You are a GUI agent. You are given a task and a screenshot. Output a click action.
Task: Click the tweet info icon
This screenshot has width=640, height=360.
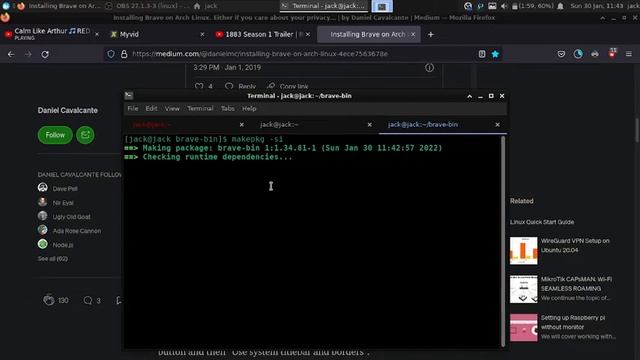(x=429, y=68)
